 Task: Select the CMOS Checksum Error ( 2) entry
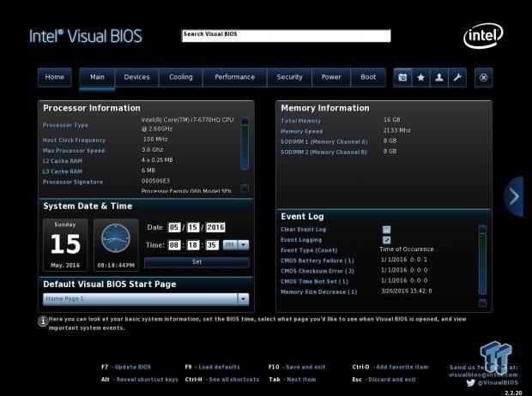pyautogui.click(x=317, y=271)
